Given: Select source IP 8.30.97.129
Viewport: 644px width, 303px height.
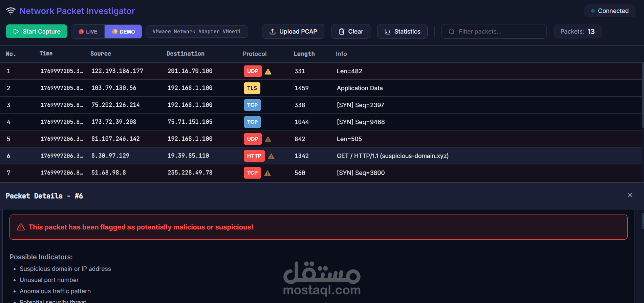Looking at the screenshot, I should click(x=110, y=156).
